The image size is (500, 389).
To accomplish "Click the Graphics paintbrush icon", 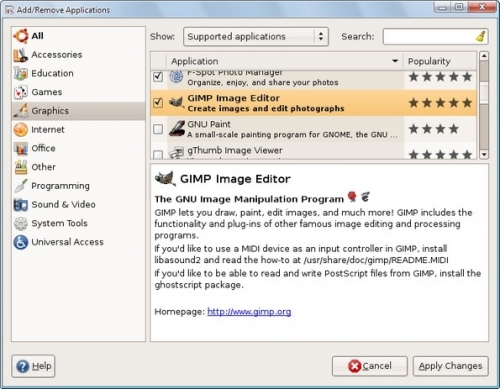I will point(21,111).
